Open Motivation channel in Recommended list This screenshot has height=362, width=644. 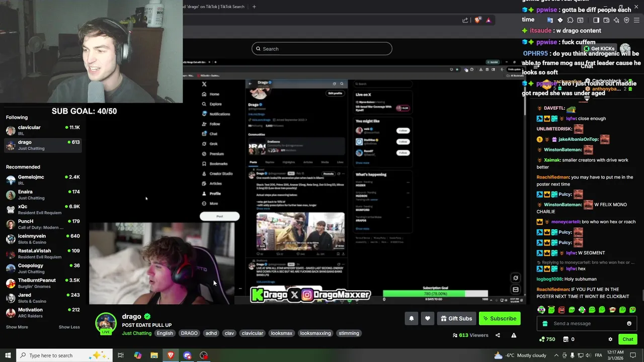pyautogui.click(x=43, y=313)
